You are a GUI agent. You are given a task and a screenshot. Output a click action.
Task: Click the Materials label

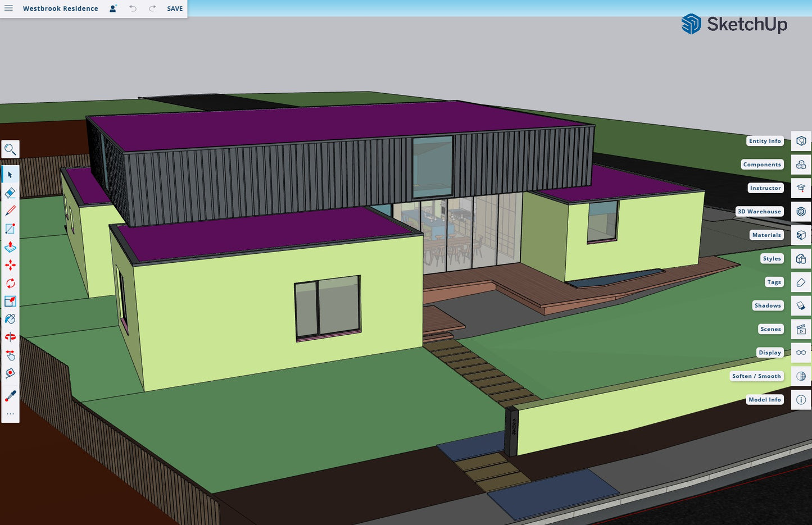(766, 235)
